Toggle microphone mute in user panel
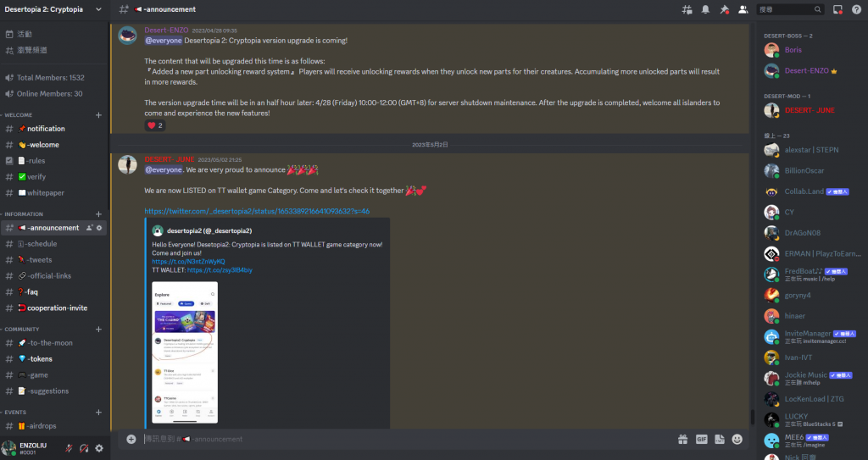The image size is (868, 460). [x=69, y=448]
